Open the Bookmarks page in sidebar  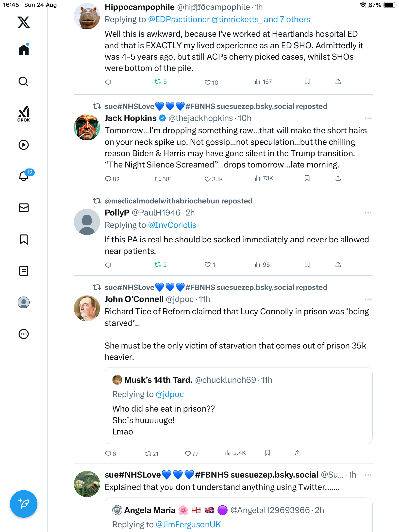[x=24, y=239]
